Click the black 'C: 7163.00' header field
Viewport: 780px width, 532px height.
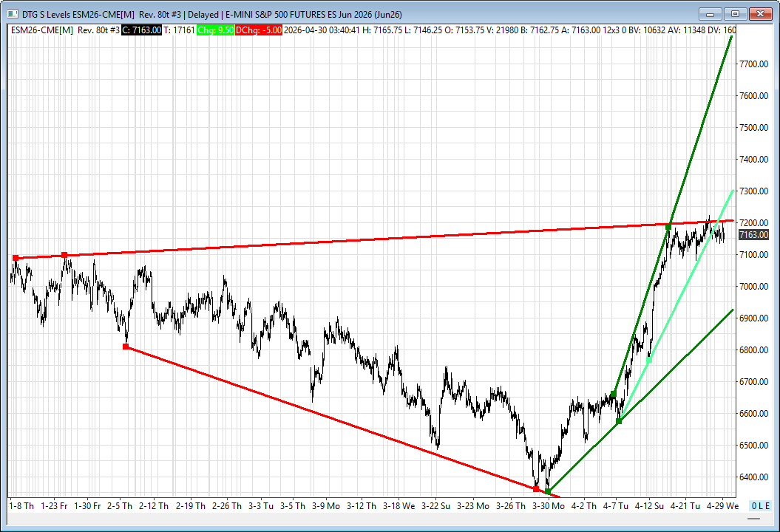(140, 30)
